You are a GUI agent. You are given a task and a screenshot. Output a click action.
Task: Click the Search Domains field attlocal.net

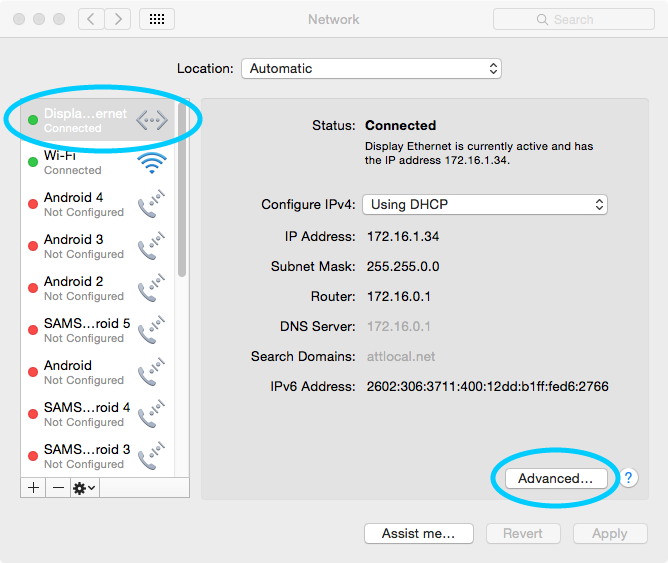[x=401, y=356]
